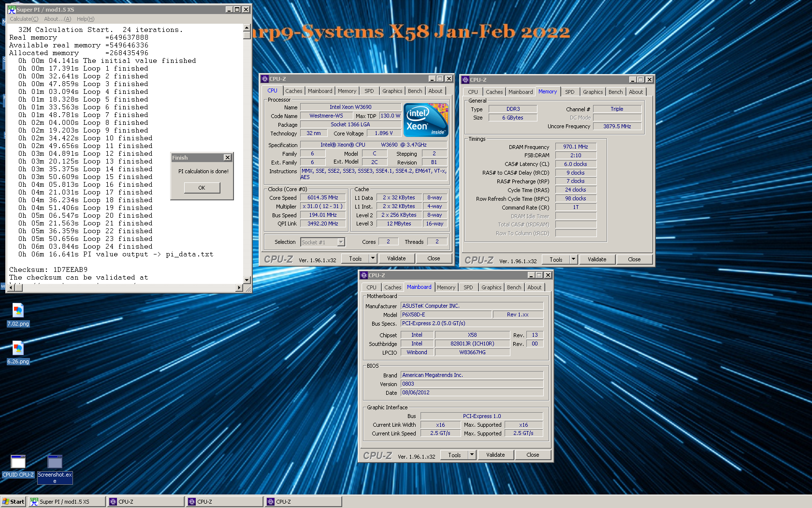812x508 pixels.
Task: Click the Checksum 1D7EEAB9 line in Super PI
Action: (x=48, y=270)
